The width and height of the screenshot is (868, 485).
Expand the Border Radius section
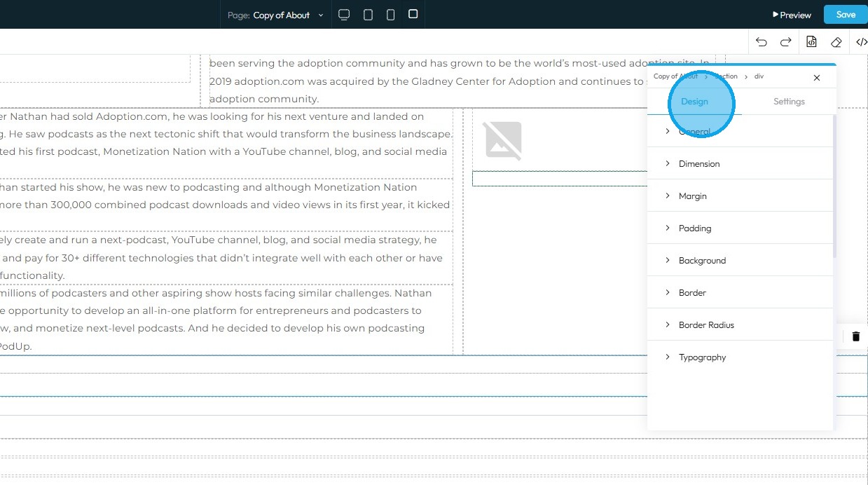[x=740, y=325]
